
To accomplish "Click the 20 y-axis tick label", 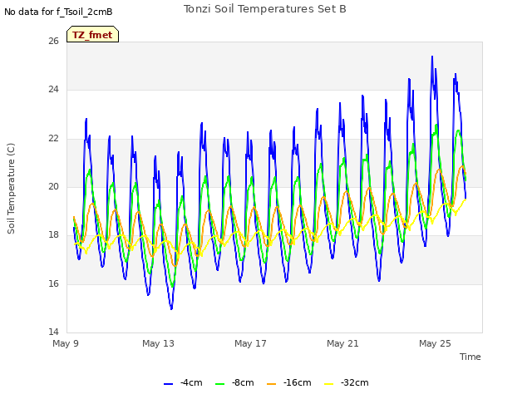I will (x=53, y=186).
